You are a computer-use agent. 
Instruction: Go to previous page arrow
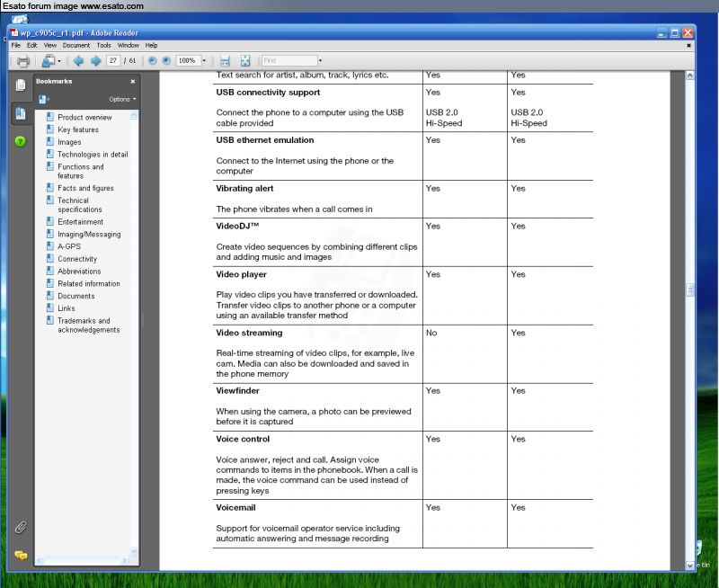tap(78, 60)
